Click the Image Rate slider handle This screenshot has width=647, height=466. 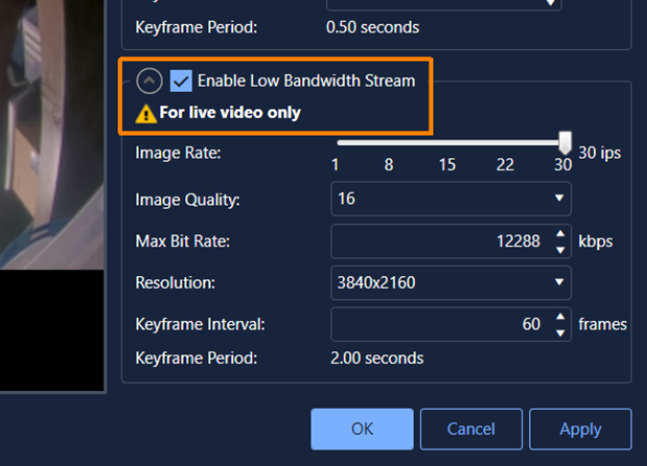565,143
